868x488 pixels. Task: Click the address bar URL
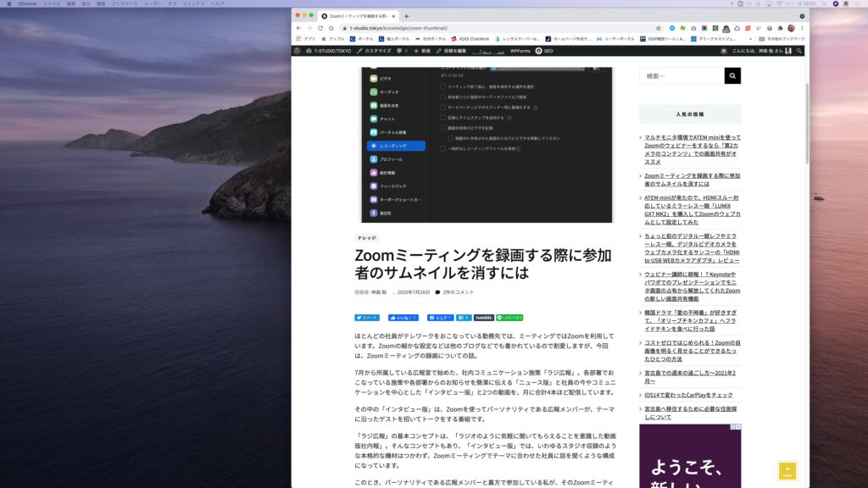tap(398, 28)
